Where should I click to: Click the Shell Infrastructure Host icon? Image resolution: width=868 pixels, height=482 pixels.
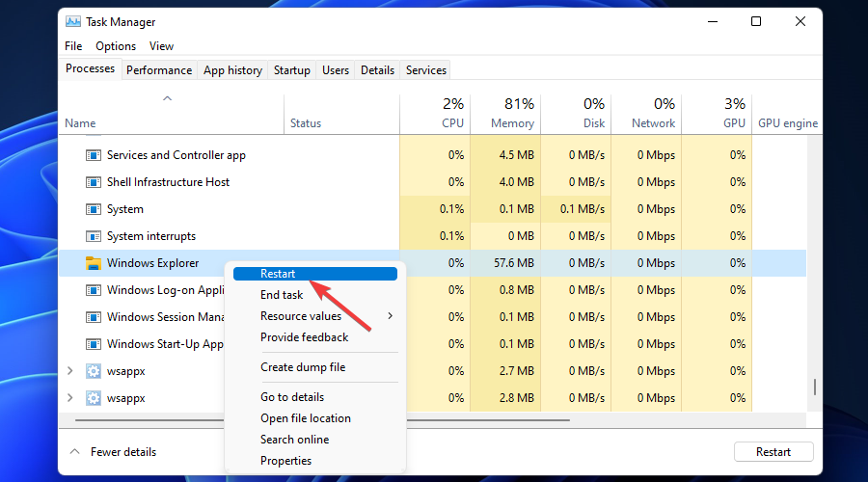93,182
